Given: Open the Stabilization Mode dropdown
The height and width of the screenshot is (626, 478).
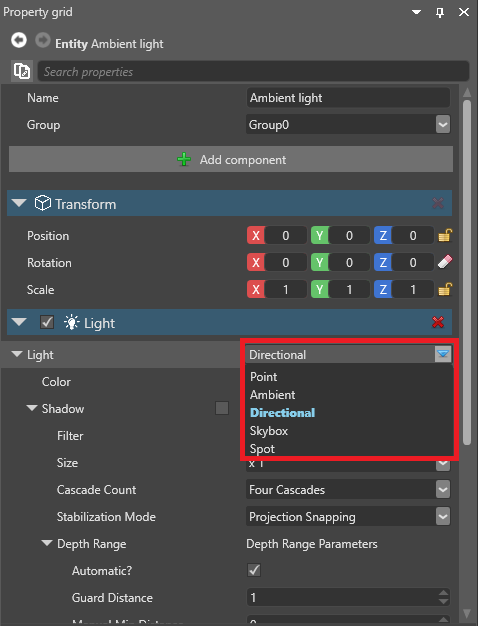Looking at the screenshot, I should 443,517.
